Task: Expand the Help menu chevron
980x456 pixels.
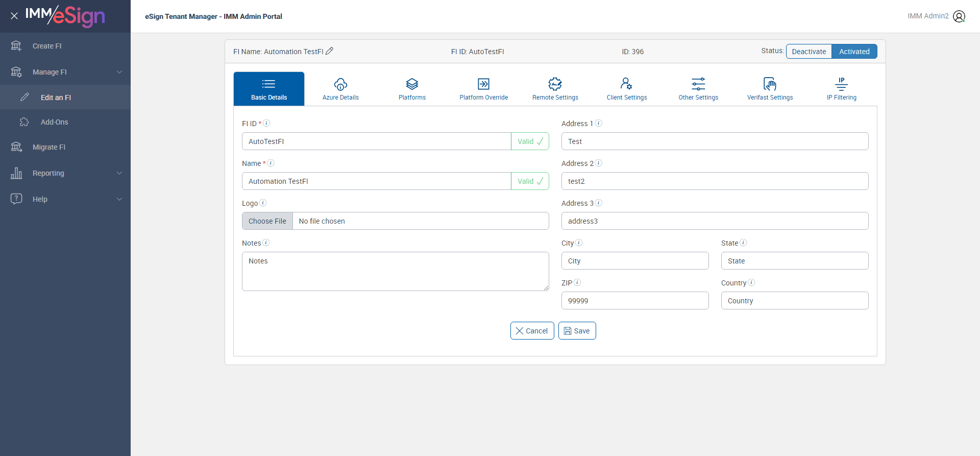Action: [x=119, y=199]
